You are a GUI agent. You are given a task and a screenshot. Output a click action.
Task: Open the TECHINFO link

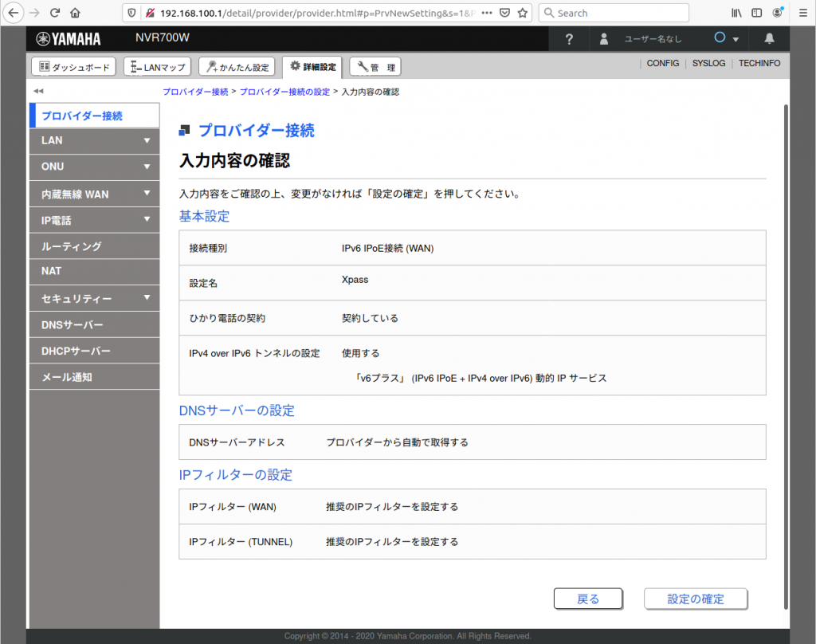tap(759, 63)
